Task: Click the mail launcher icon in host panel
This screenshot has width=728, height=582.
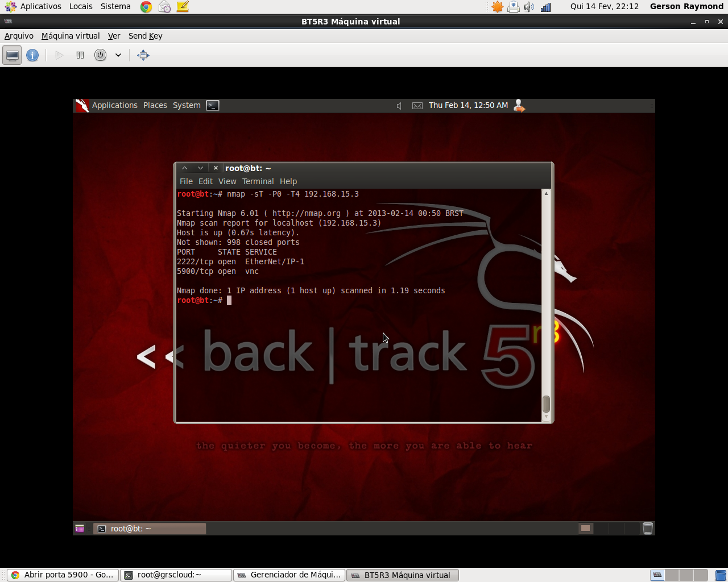Action: pos(164,7)
